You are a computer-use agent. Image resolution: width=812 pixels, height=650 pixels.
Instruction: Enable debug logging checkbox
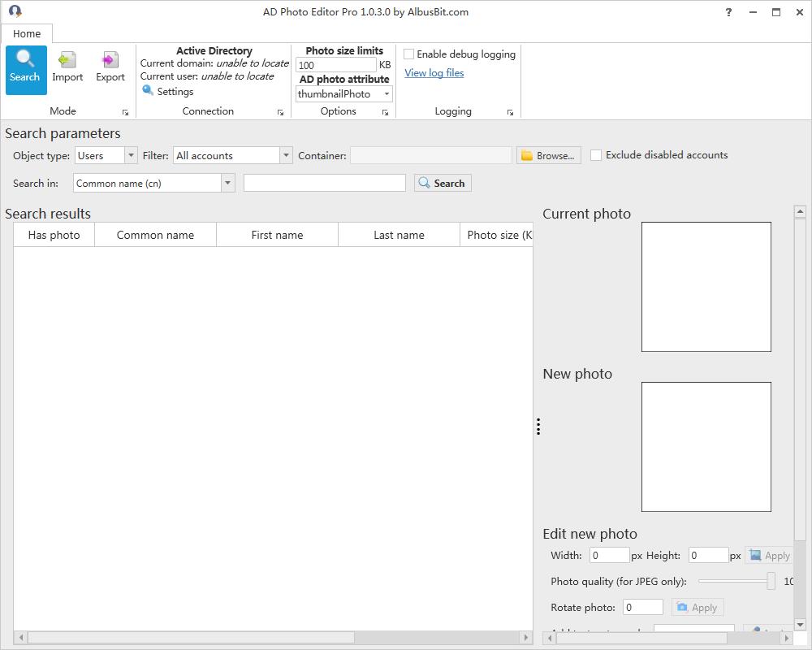[409, 54]
